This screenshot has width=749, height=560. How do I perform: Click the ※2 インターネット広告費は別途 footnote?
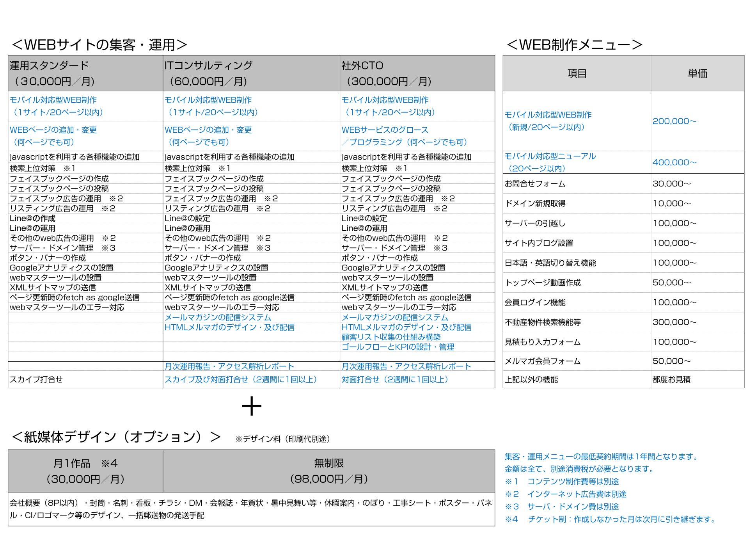(x=566, y=494)
